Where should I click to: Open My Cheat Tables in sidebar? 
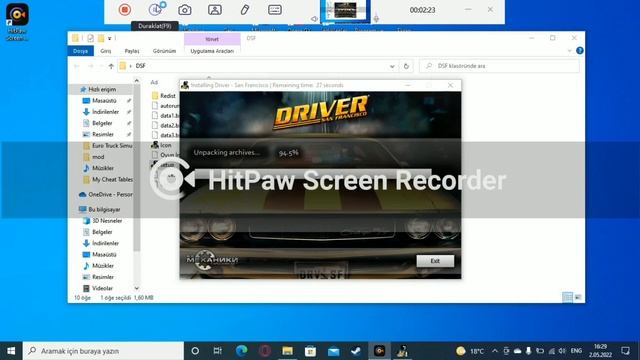(112, 180)
